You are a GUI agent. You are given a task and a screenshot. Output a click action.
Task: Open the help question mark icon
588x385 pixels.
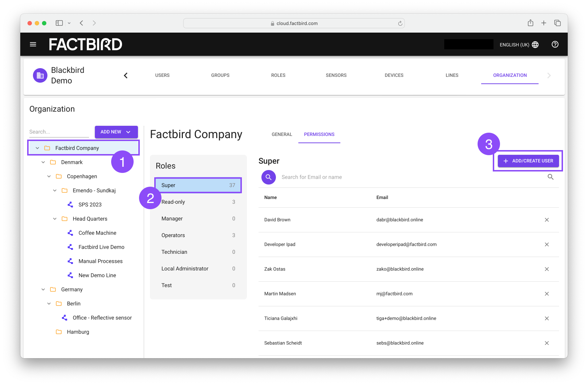pyautogui.click(x=555, y=44)
